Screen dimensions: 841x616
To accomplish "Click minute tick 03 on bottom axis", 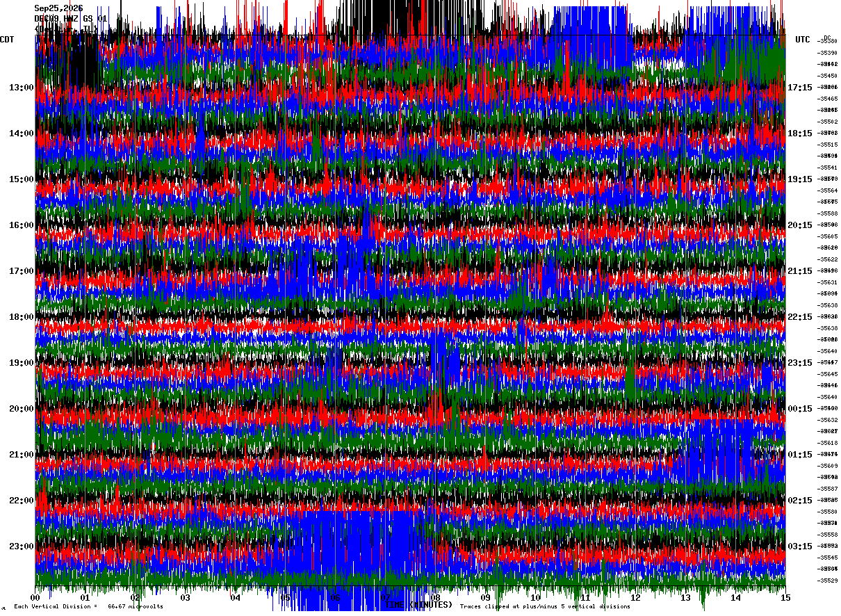I will pos(186,597).
